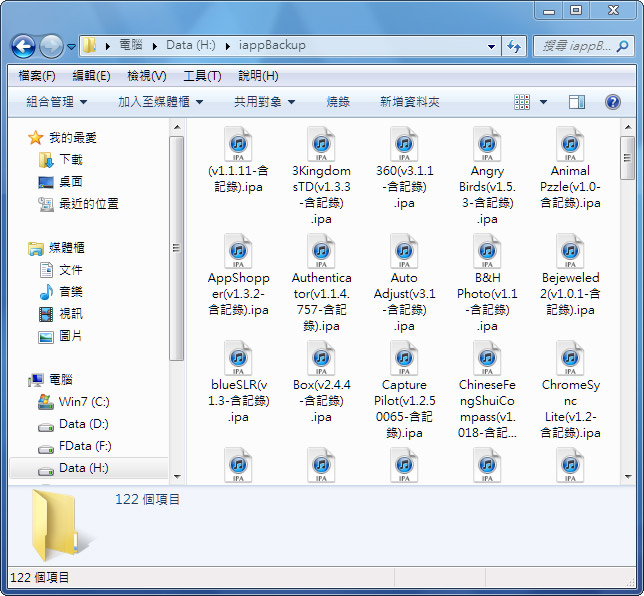Select the Bejeweled 2 ipa file icon
The image size is (644, 596).
(x=570, y=251)
